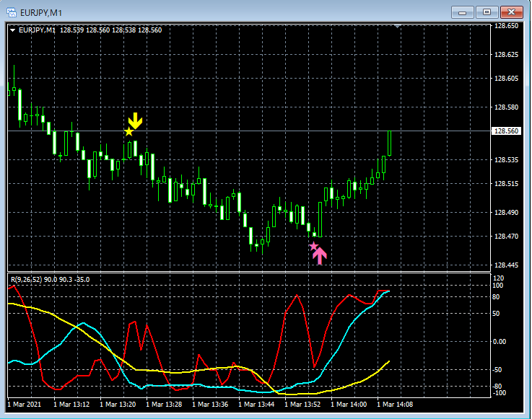
Task: Maximize the EURJPY,M1 chart window
Action: point(487,12)
